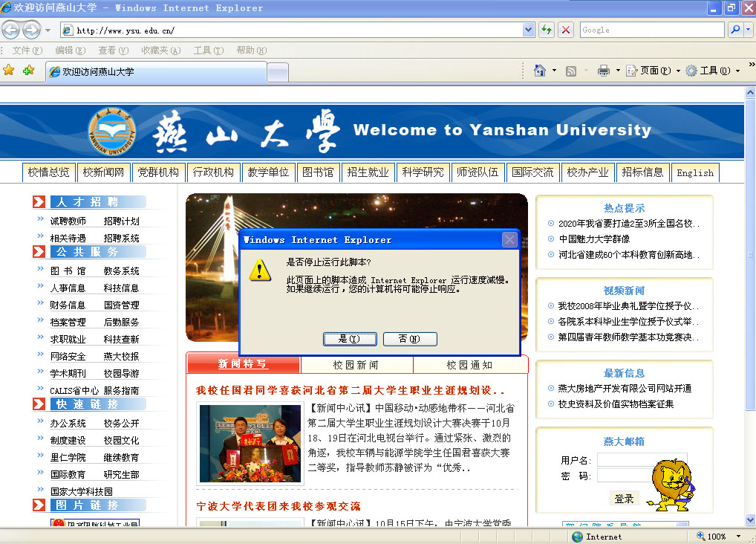
Task: Click inside the Google search box
Action: (x=652, y=30)
